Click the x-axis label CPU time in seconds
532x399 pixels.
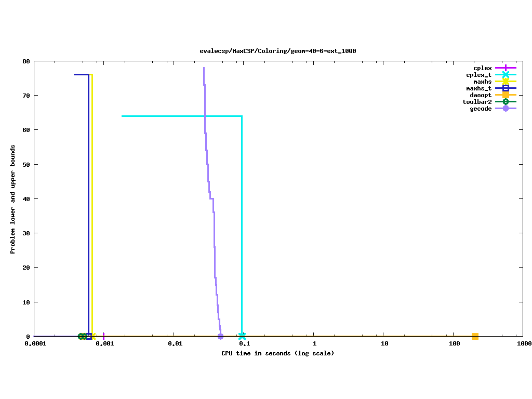point(277,353)
